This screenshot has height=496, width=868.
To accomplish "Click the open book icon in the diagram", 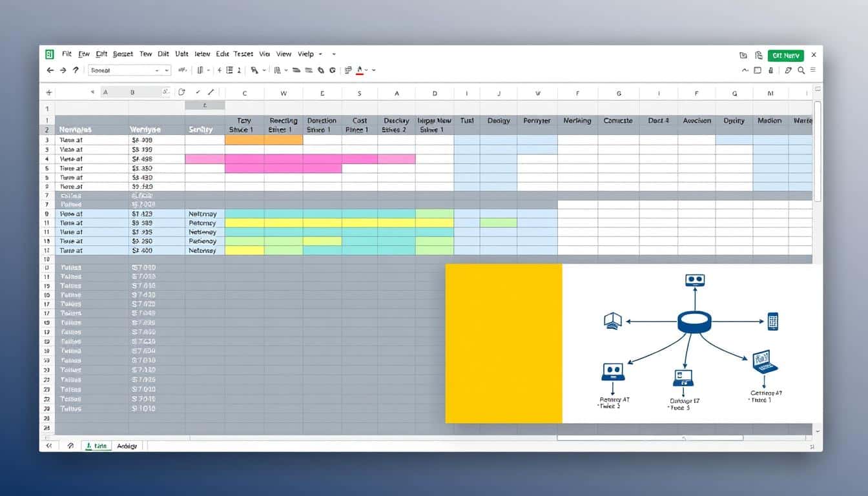I will click(612, 320).
